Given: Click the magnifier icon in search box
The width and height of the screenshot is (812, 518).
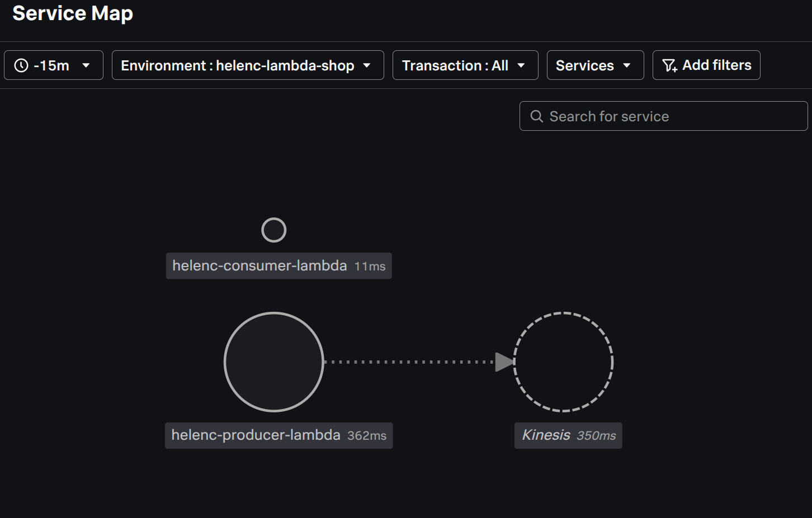Looking at the screenshot, I should (x=537, y=116).
